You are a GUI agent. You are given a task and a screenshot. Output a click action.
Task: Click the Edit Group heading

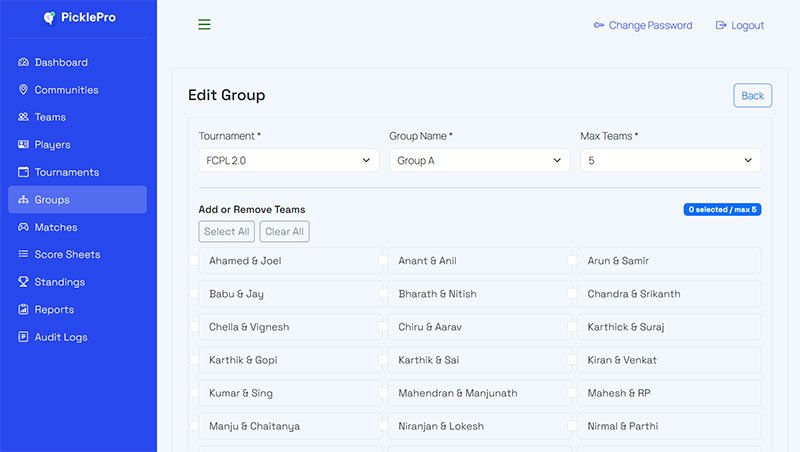click(x=227, y=95)
